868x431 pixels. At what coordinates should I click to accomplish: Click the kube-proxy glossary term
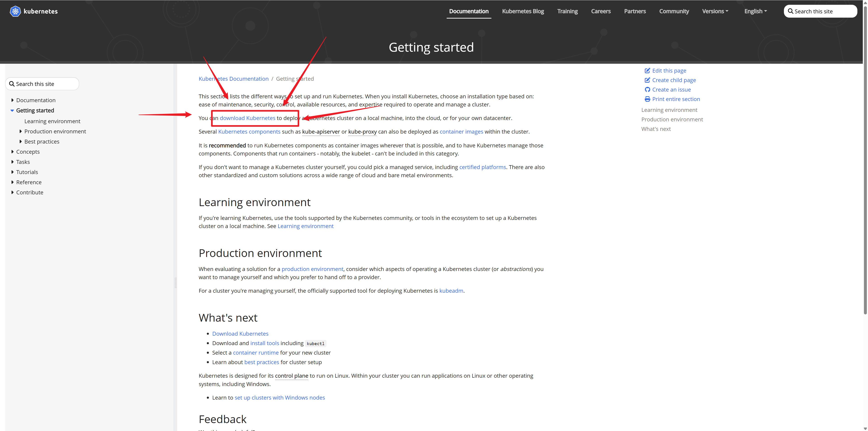[x=362, y=132]
